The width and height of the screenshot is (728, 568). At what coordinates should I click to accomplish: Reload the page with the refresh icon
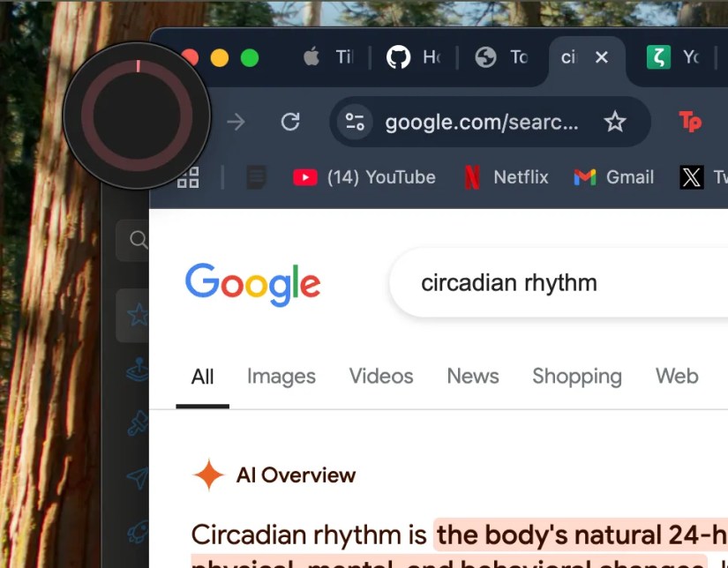pyautogui.click(x=290, y=122)
